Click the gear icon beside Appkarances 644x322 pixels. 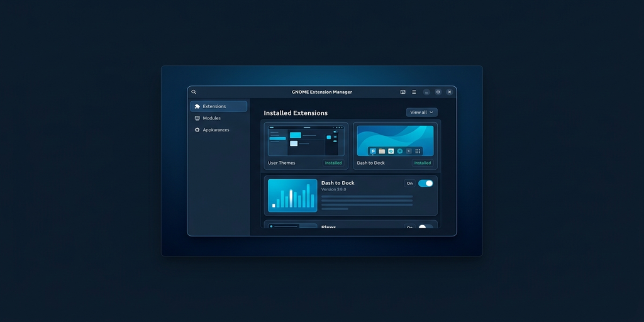click(x=197, y=130)
